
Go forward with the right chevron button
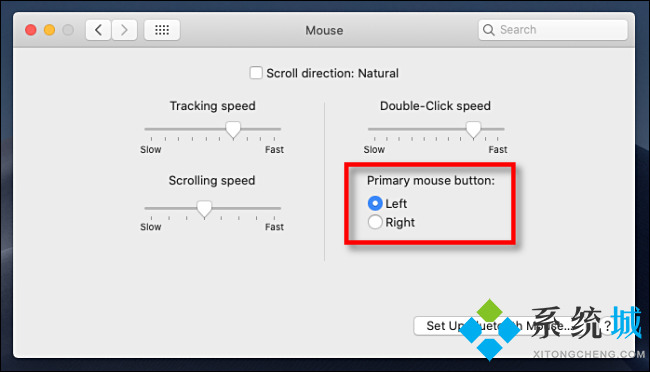124,30
